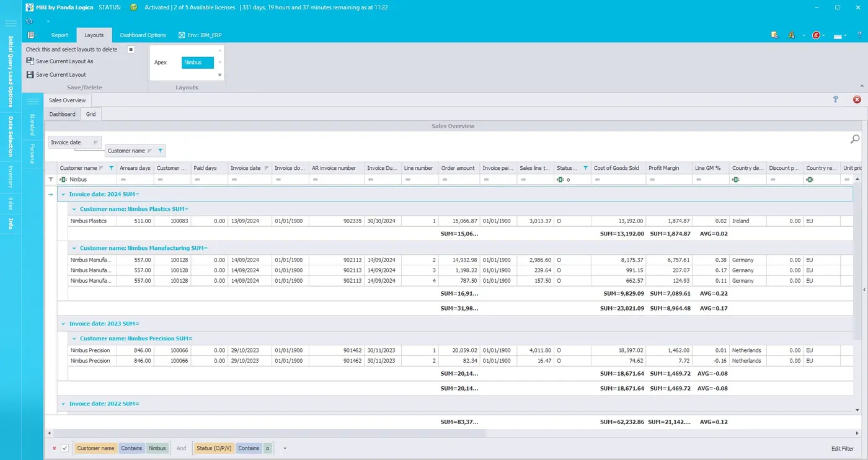Click the hamburger icon atop the left sidebar
Image resolution: width=868 pixels, height=460 pixels.
tap(11, 24)
